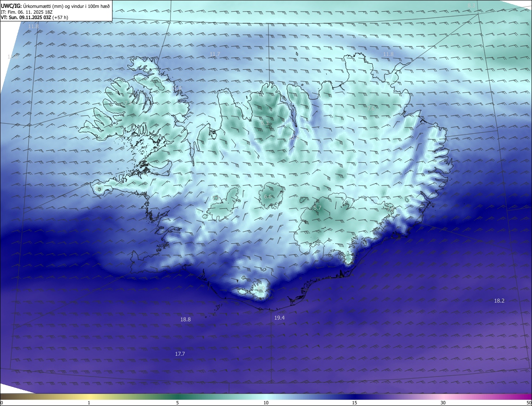Click the 6.6 value label on the map

pyautogui.click(x=268, y=197)
